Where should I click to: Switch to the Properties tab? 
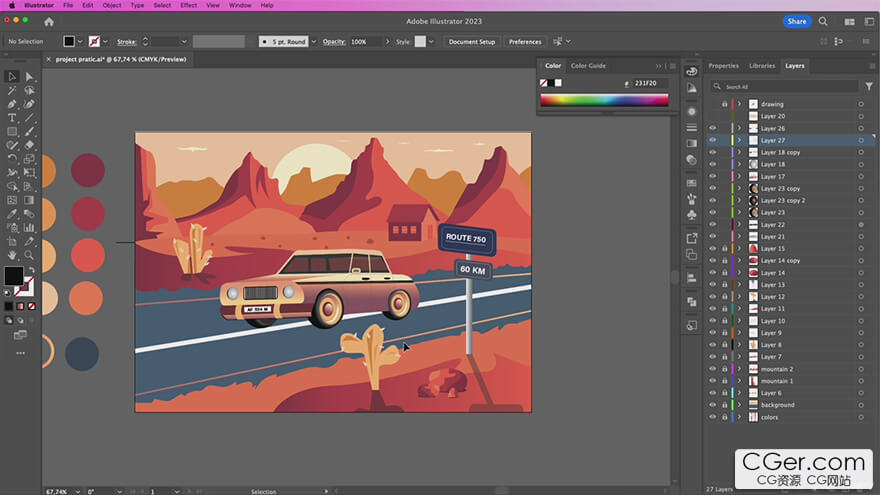point(723,66)
